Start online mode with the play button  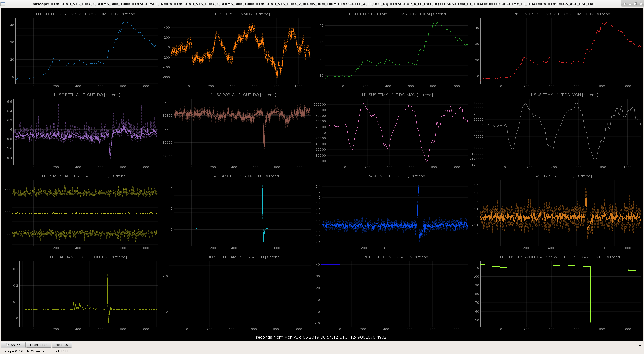[13, 345]
